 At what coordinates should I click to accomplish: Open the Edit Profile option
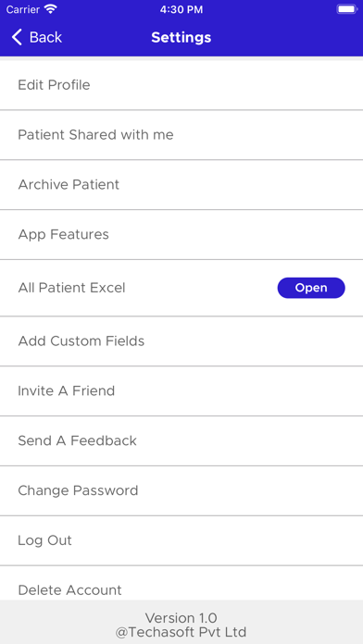tap(181, 85)
